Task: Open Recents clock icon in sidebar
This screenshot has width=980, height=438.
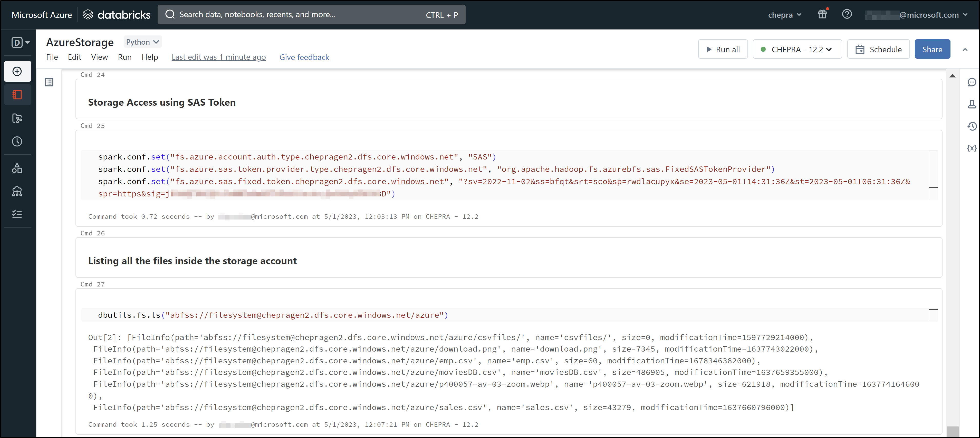Action: 17,142
